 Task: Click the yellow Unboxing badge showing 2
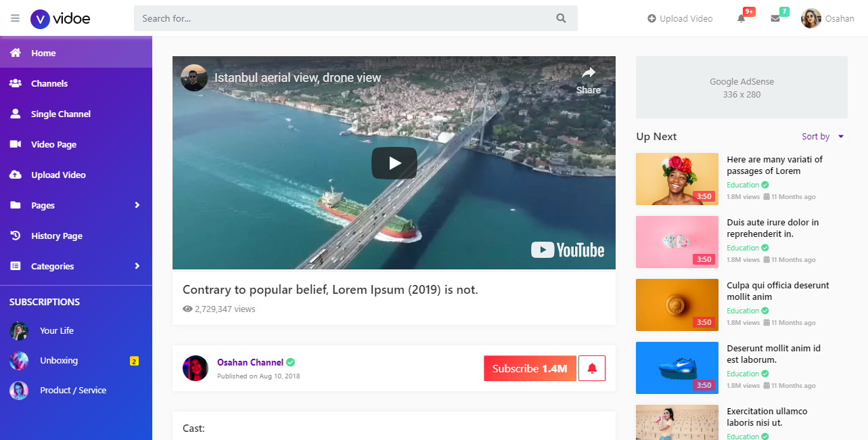click(134, 361)
